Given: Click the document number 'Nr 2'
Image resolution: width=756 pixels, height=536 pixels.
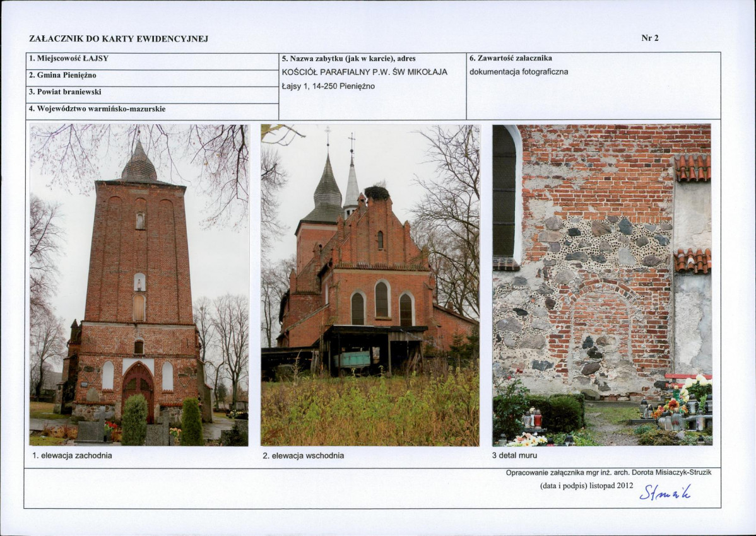Looking at the screenshot, I should (x=649, y=38).
